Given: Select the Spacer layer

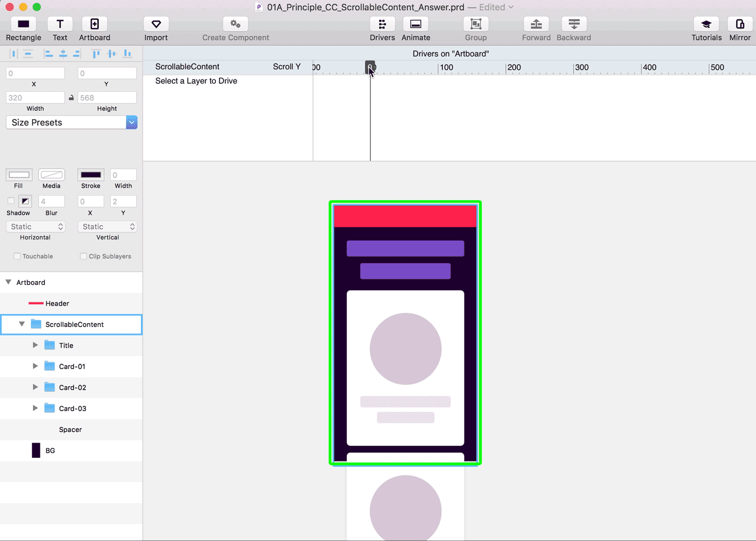Looking at the screenshot, I should [71, 430].
